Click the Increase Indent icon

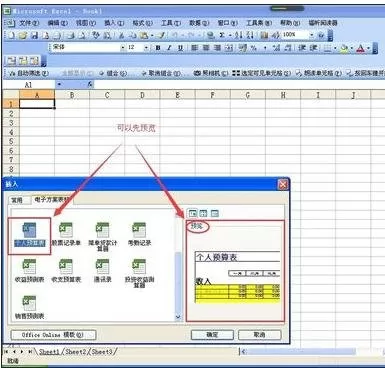313,48
